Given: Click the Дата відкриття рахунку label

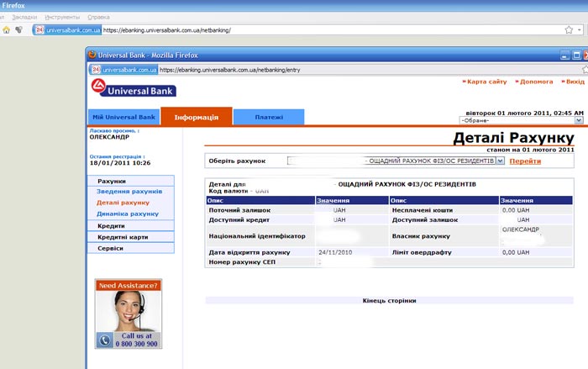Looking at the screenshot, I should (249, 253).
